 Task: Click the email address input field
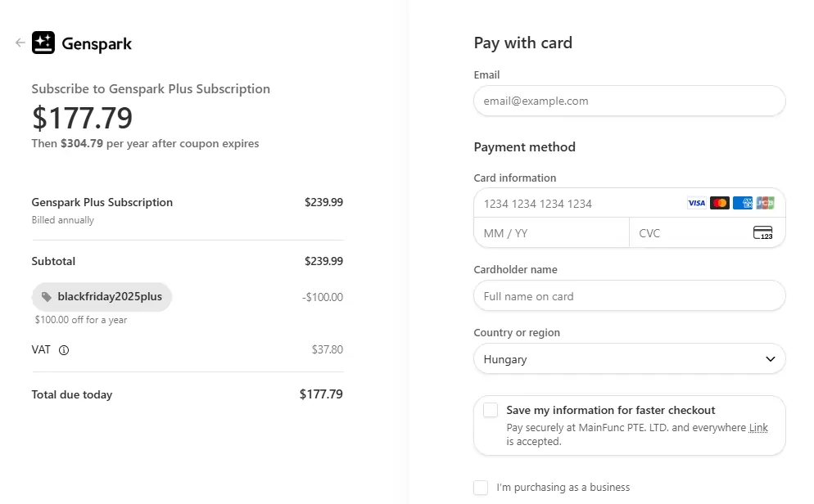629,101
